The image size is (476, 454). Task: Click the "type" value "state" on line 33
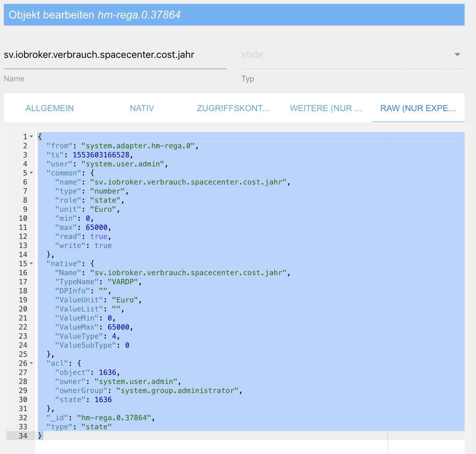97,427
